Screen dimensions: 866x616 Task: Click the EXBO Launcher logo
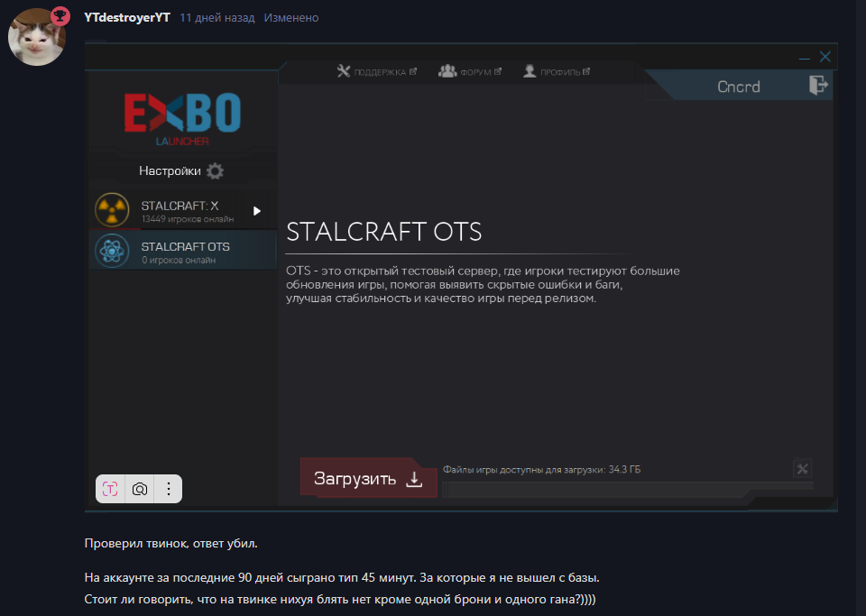(x=182, y=119)
